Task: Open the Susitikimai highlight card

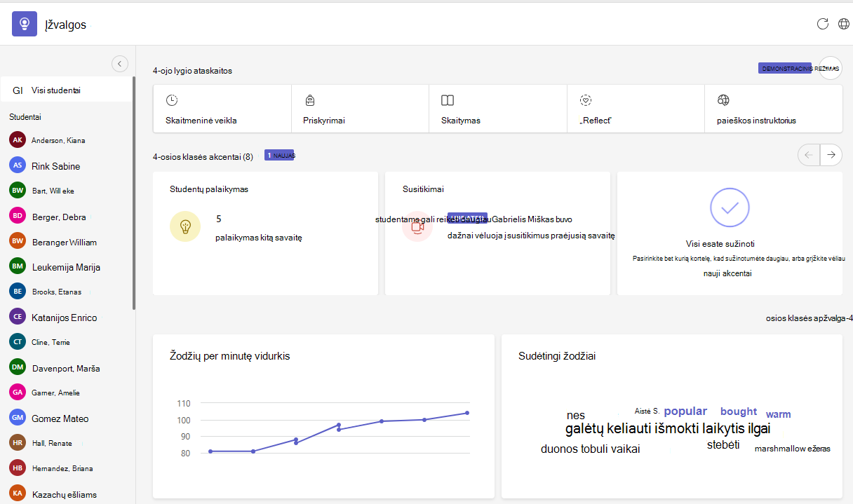Action: [x=497, y=233]
